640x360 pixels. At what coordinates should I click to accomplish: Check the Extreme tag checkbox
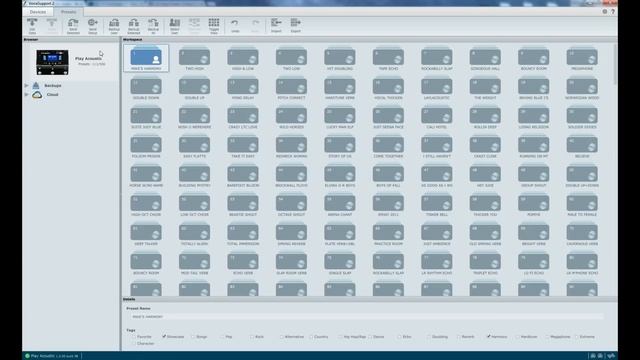577,337
